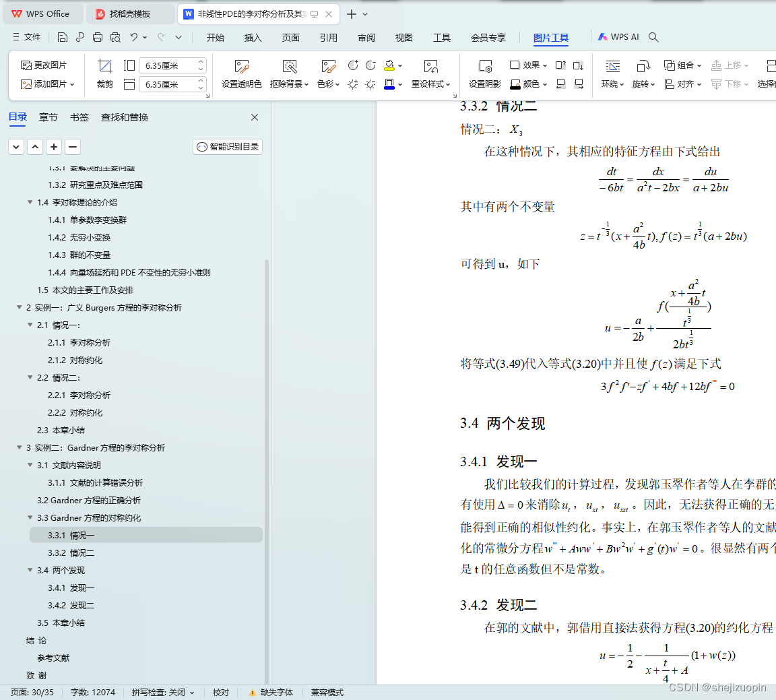Decrease picture contrast with the minus-circle icon
Viewport: 776px width, 700px height.
370,65
